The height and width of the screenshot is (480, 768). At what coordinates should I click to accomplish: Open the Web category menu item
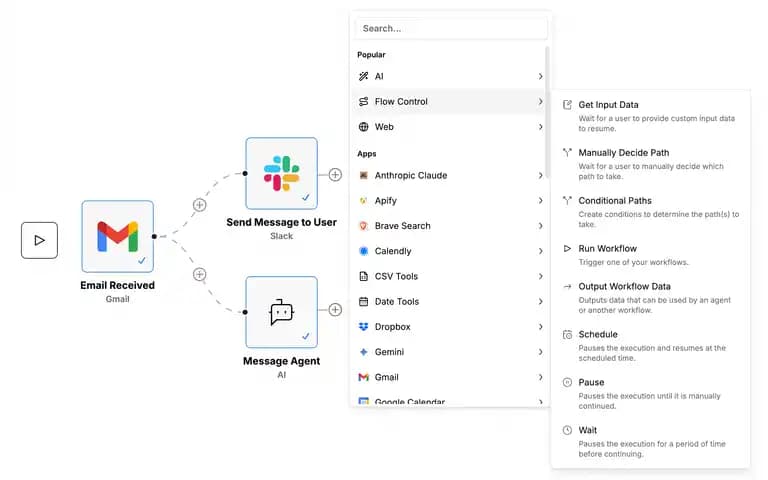pyautogui.click(x=450, y=127)
